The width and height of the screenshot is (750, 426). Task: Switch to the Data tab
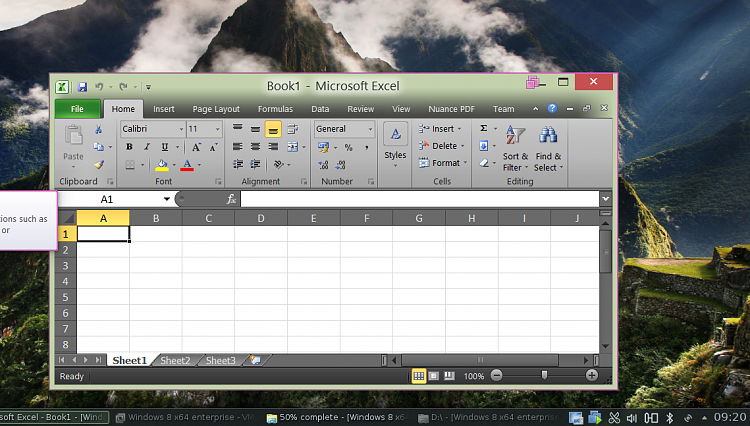[x=320, y=109]
